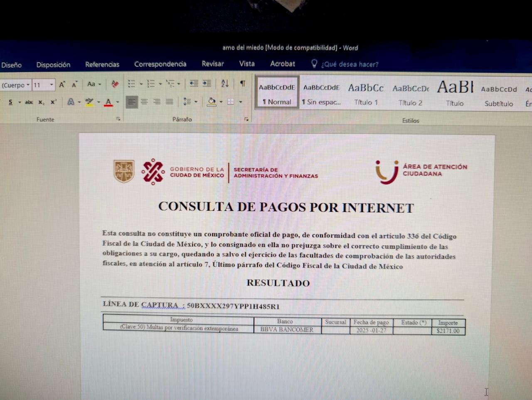
Task: Open the Diseño ribbon tab
Action: (x=11, y=65)
